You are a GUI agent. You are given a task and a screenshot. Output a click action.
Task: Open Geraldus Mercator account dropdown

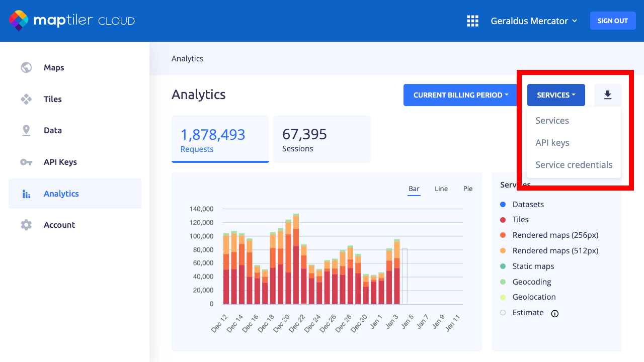point(534,21)
